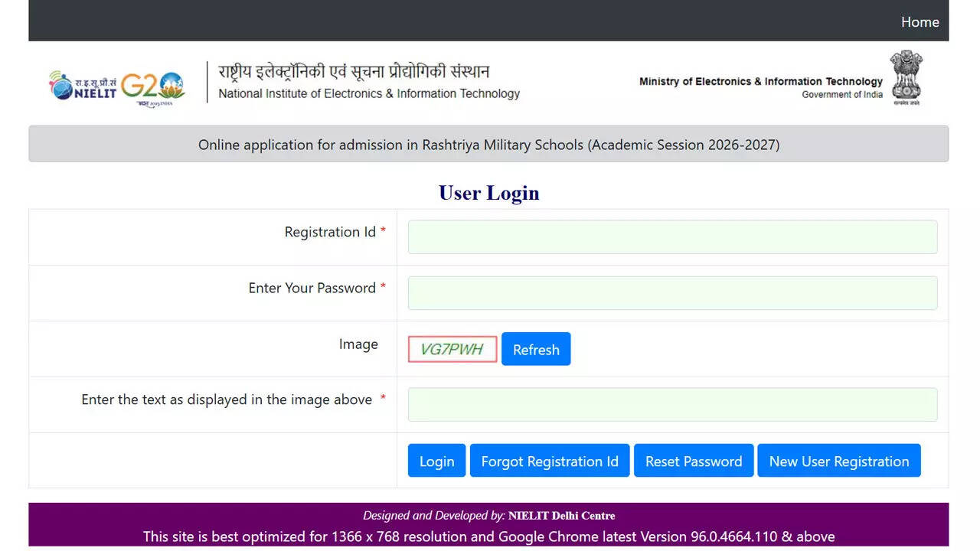Focus the captcha text entry field

tap(672, 405)
